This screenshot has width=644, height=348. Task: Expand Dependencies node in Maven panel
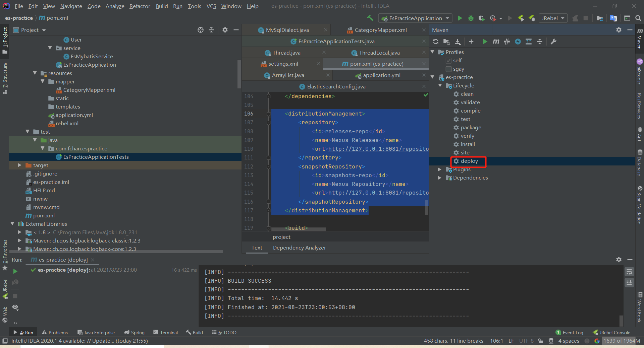coord(440,178)
